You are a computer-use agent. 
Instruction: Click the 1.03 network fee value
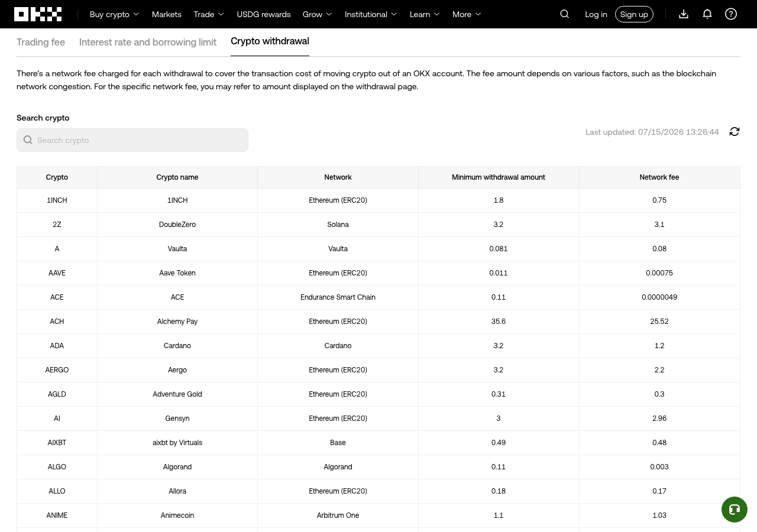pos(659,515)
